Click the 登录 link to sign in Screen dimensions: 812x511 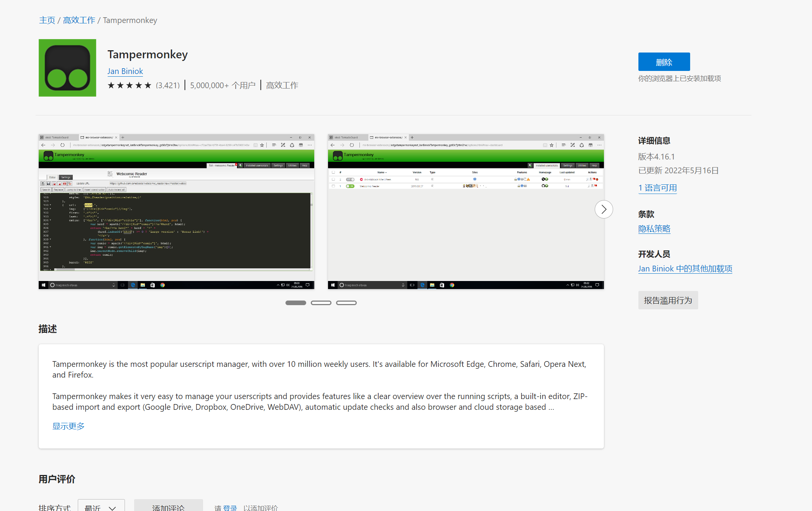pyautogui.click(x=230, y=508)
